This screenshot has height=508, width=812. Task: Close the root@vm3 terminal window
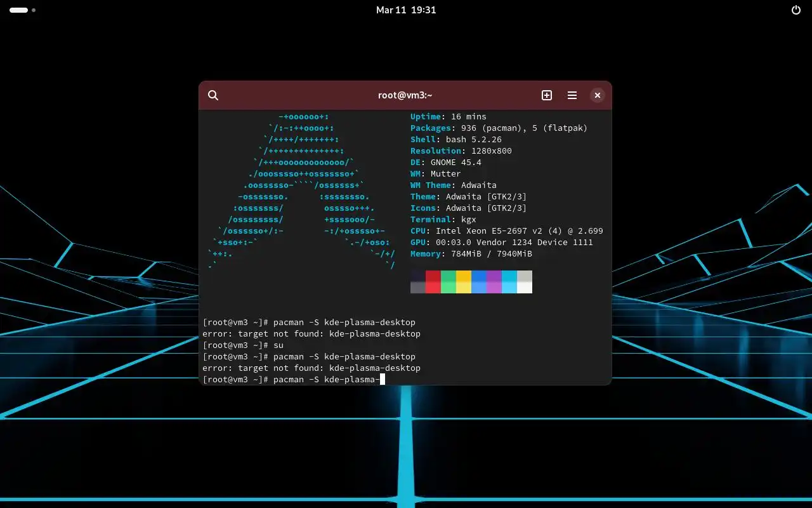[x=598, y=95]
